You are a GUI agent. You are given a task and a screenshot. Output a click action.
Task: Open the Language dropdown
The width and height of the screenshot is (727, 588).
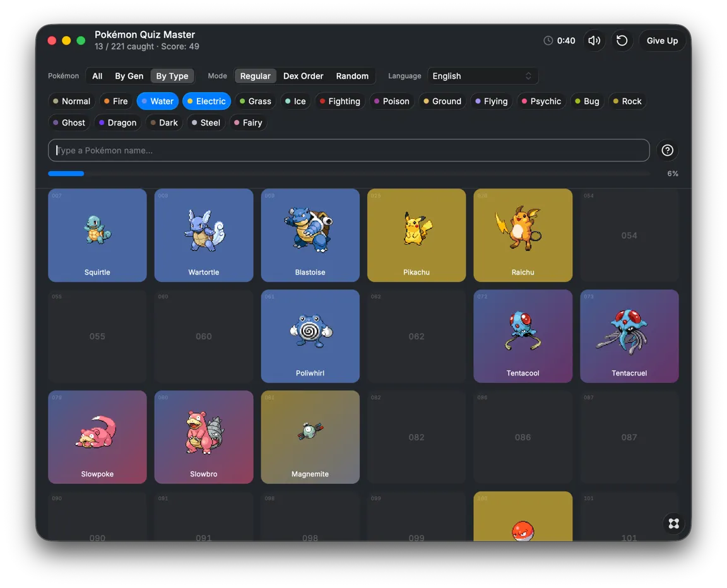tap(482, 76)
